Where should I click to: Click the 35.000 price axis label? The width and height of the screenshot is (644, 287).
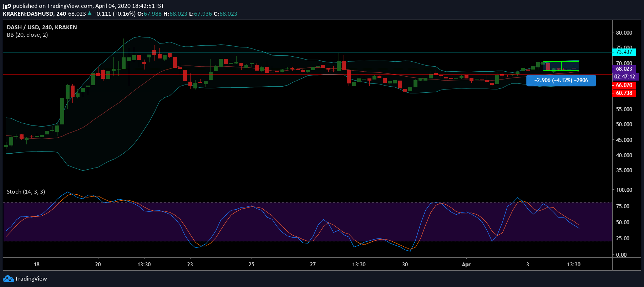(x=624, y=170)
